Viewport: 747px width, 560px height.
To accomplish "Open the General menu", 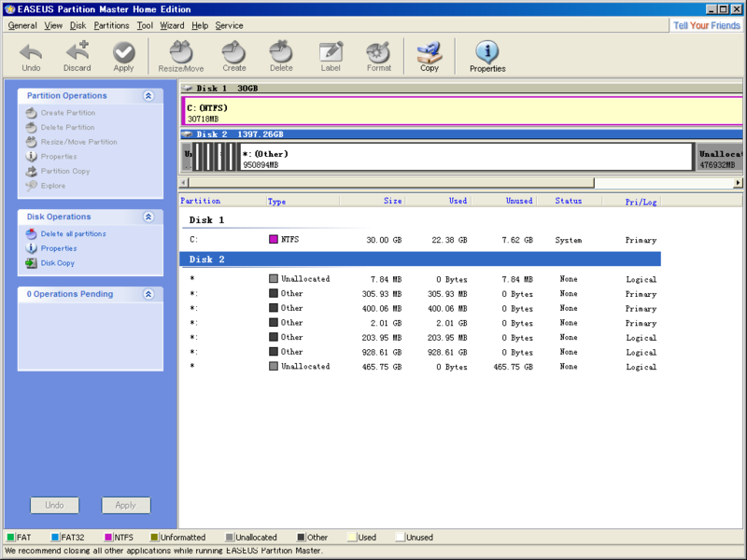I will tap(21, 26).
